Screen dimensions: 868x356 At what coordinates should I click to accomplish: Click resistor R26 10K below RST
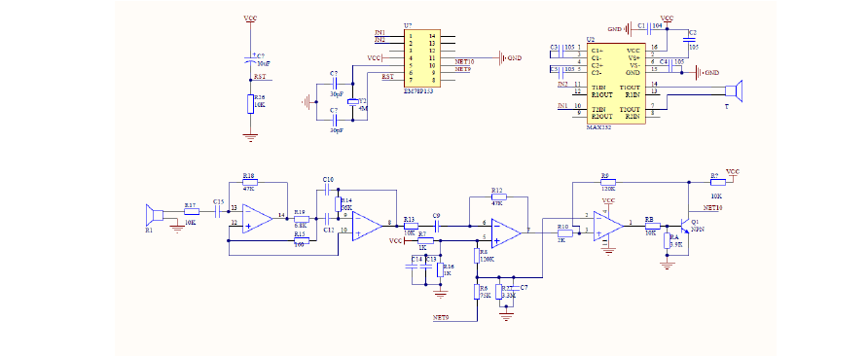click(x=250, y=104)
